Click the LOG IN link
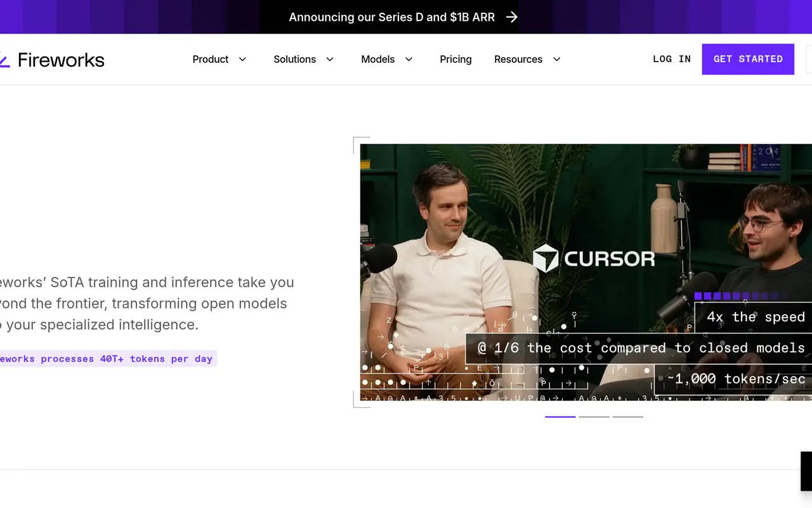812x508 pixels. pos(672,59)
